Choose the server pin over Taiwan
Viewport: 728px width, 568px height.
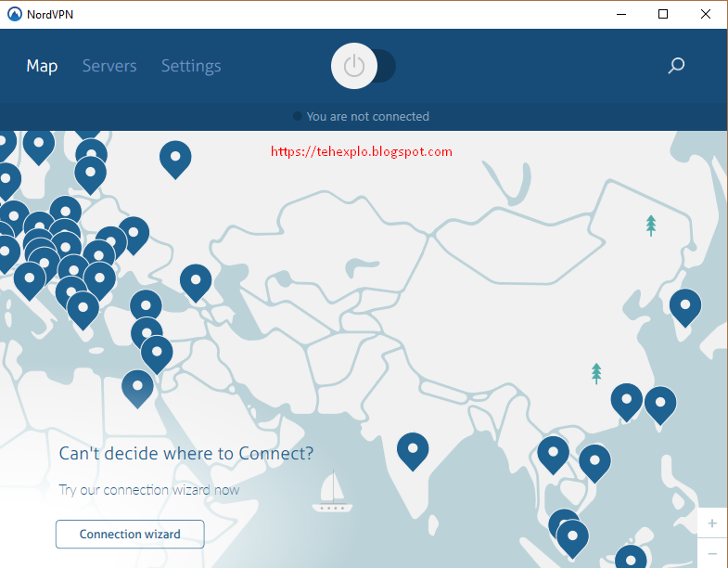pos(660,405)
